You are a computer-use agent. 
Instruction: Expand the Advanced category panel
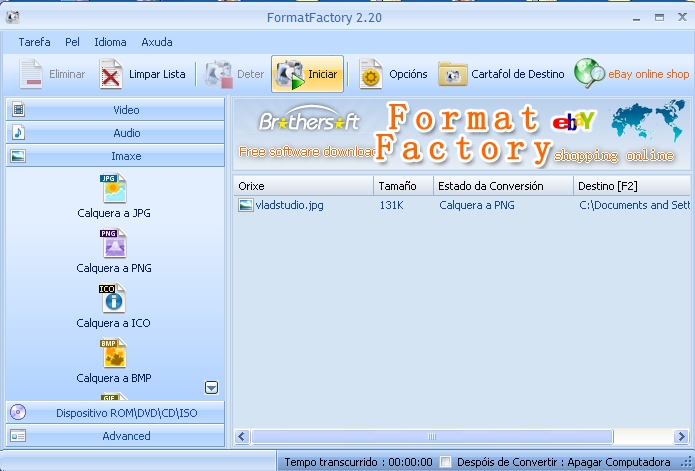115,436
